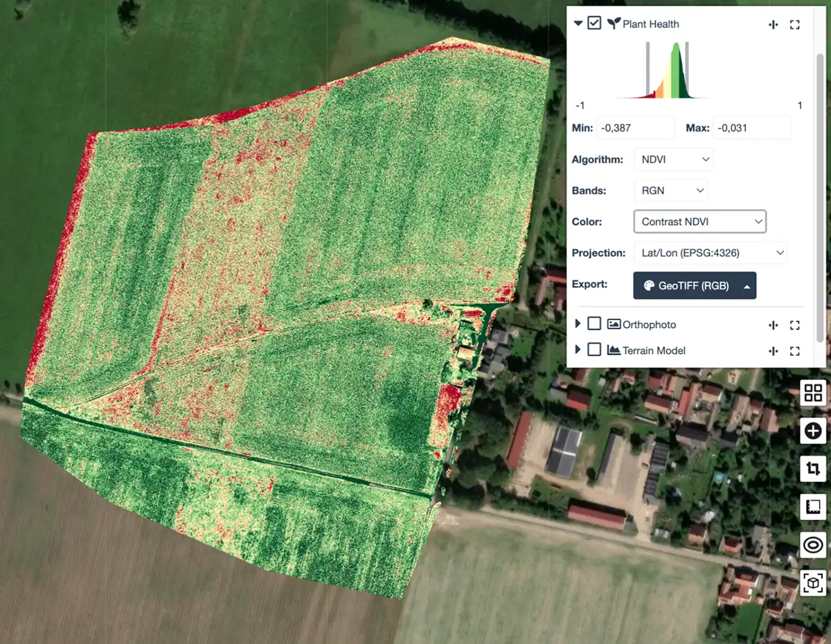Open the layer grid view icon
This screenshot has width=831, height=644.
(812, 393)
